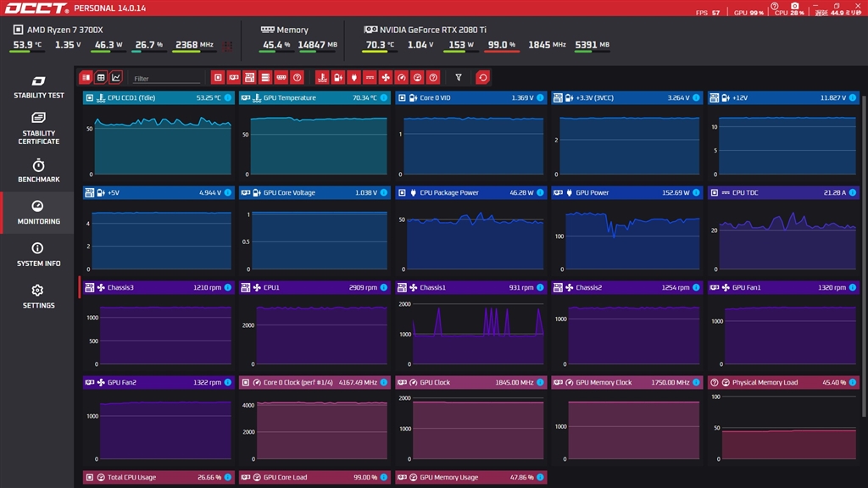This screenshot has height=488, width=868.
Task: Open the funnel filter options
Action: pyautogui.click(x=459, y=77)
